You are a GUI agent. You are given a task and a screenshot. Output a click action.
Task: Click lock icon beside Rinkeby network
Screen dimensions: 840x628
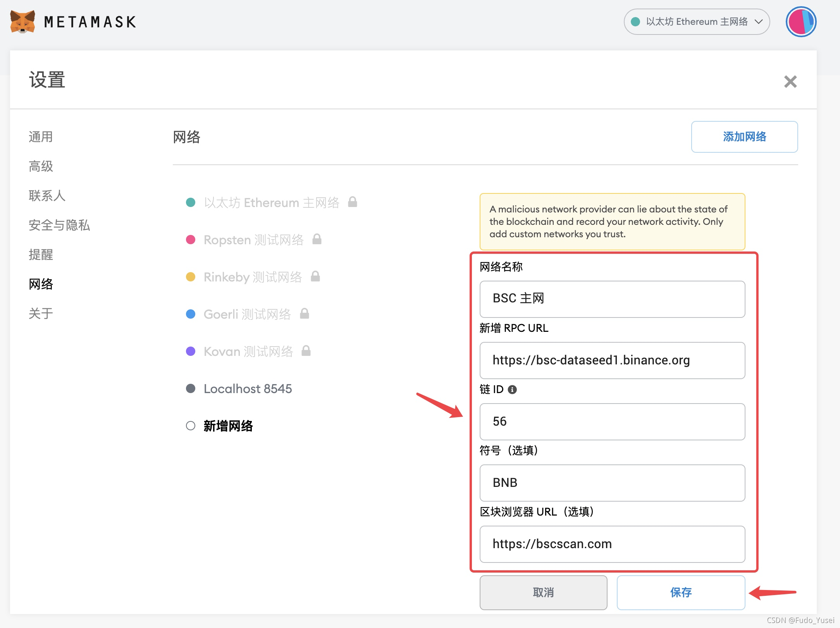(x=315, y=276)
